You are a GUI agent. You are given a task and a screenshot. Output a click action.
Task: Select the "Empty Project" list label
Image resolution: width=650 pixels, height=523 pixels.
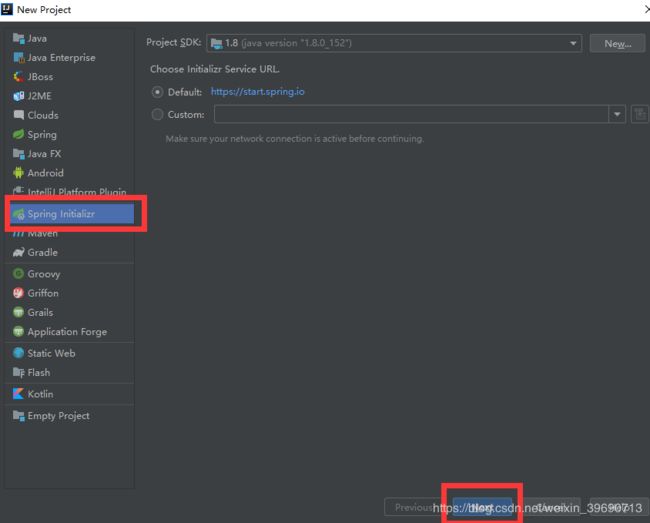(58, 416)
